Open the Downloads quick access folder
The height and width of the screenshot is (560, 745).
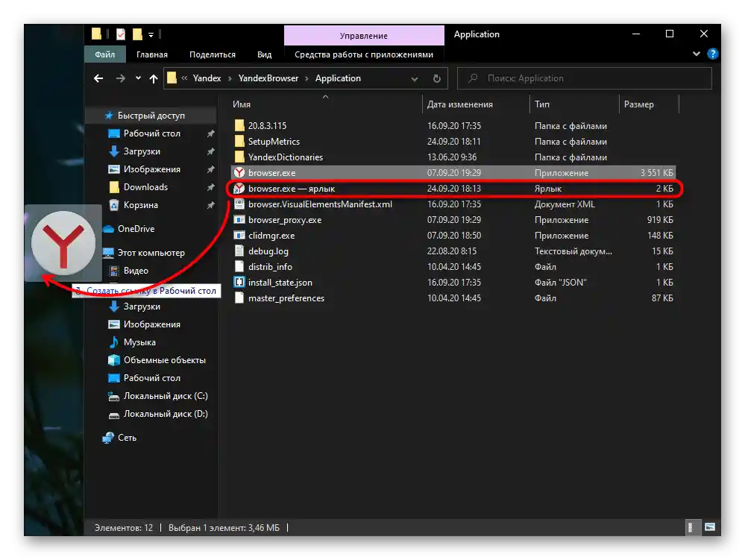click(145, 187)
